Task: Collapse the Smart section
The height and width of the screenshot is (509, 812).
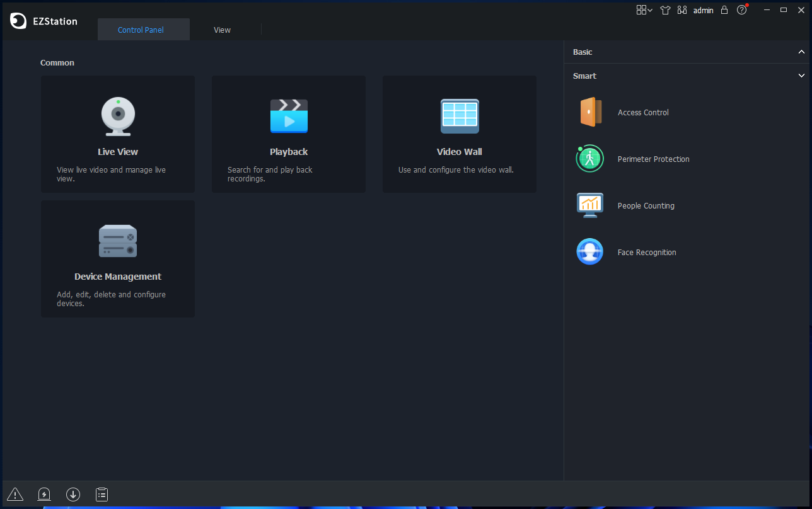Action: pyautogui.click(x=801, y=76)
